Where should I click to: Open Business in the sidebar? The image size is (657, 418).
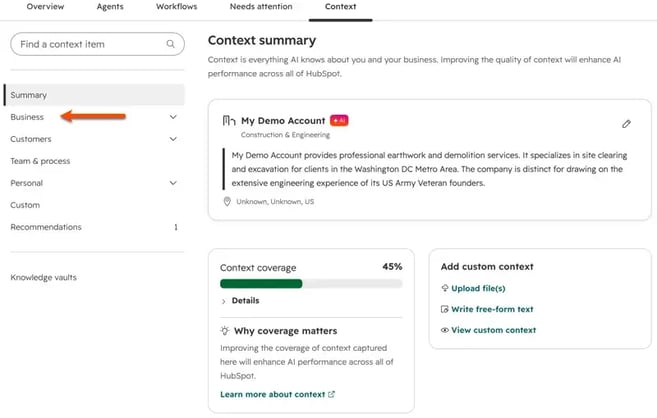click(27, 117)
